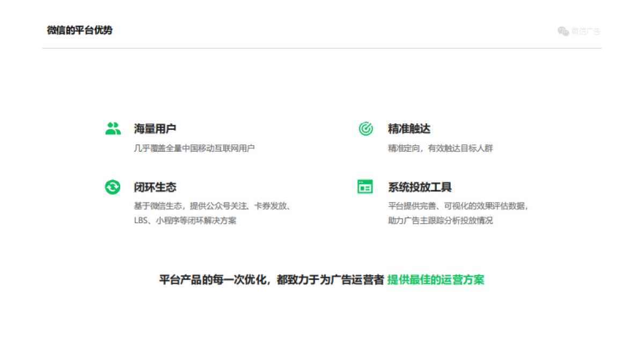Select the 精准触达 target checkmark icon
644x362 pixels.
[x=365, y=128]
